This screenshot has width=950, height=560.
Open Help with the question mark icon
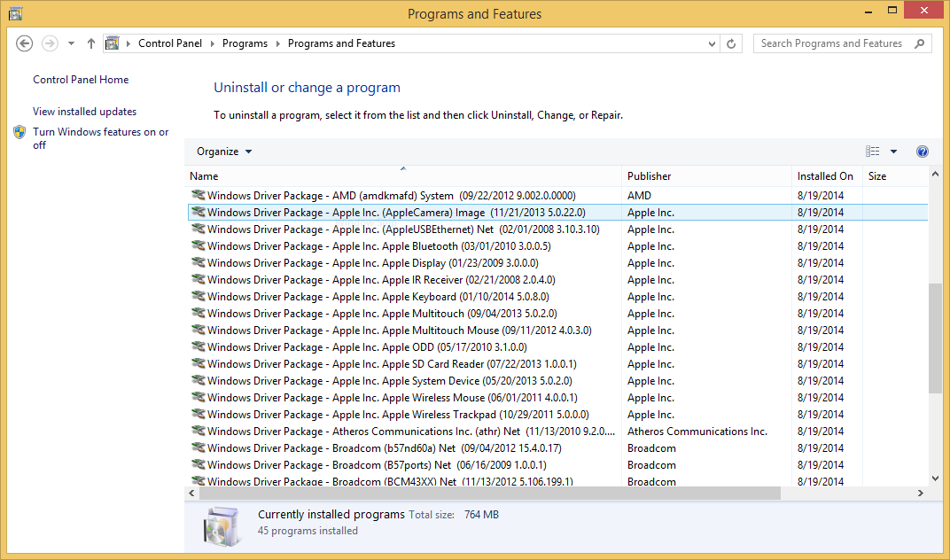pos(923,152)
